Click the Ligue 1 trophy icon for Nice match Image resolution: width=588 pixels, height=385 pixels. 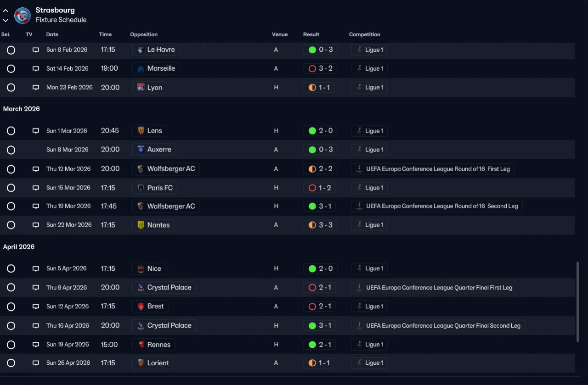pos(359,268)
